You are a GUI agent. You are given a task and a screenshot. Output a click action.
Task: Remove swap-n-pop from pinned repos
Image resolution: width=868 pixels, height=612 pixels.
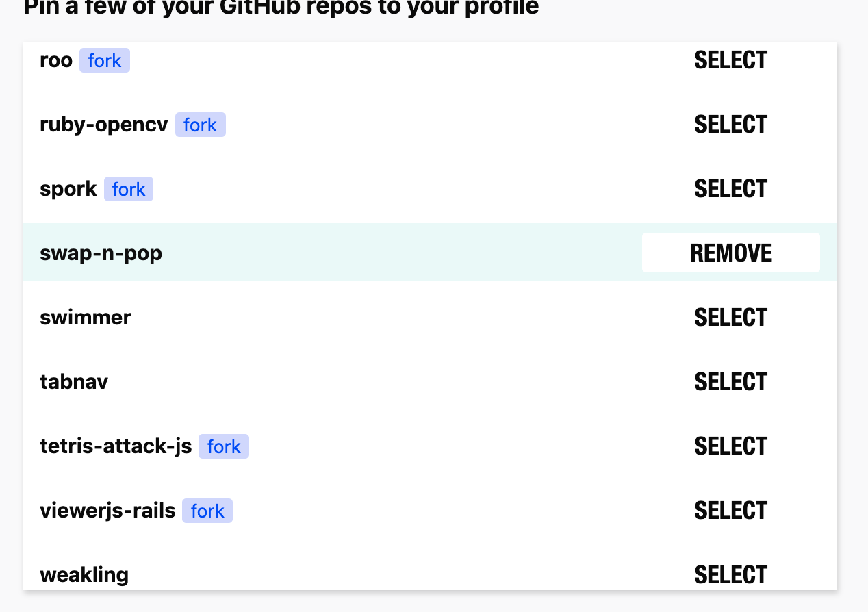pos(730,252)
